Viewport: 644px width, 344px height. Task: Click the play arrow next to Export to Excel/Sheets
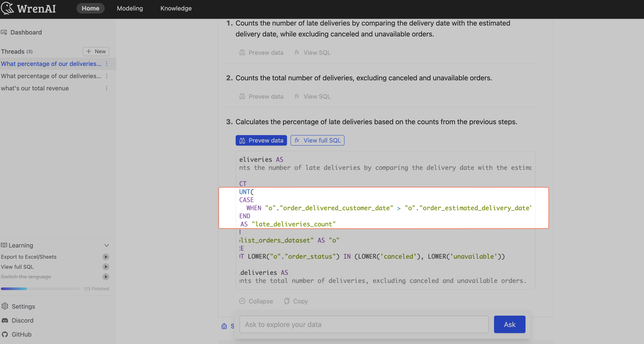pyautogui.click(x=106, y=257)
